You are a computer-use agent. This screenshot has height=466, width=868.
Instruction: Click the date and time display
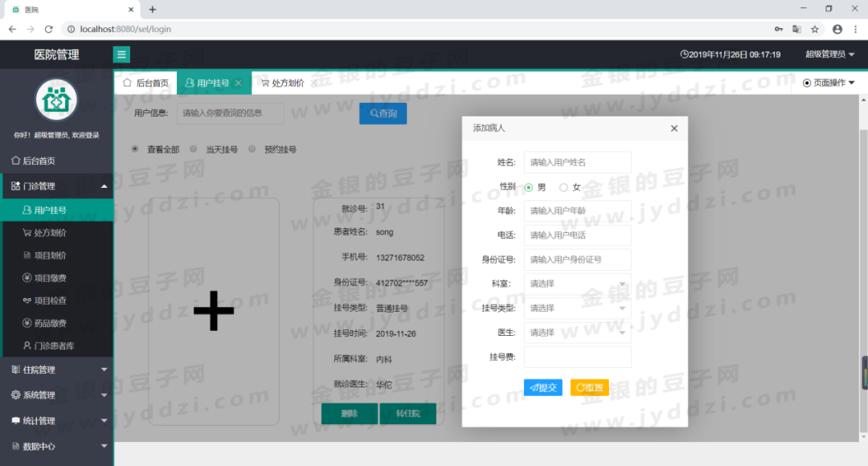730,55
